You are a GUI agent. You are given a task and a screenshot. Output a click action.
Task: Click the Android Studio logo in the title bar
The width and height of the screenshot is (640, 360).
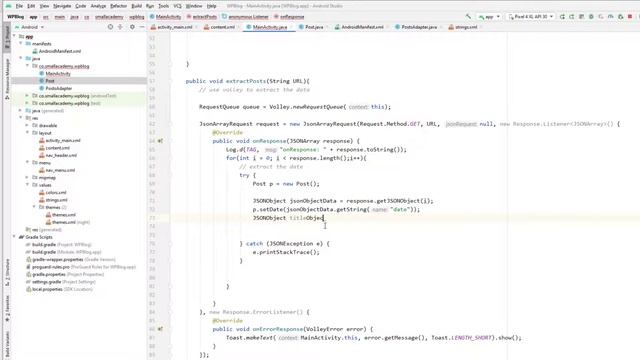8,6
